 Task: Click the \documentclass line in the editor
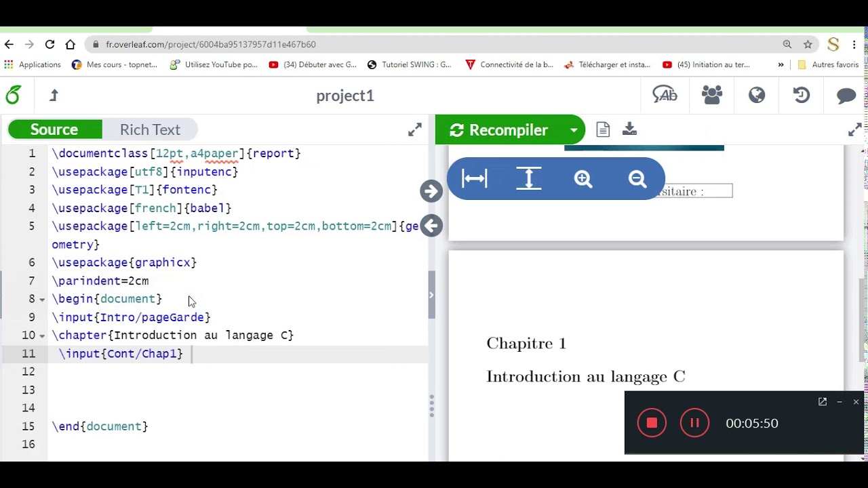[x=176, y=153]
